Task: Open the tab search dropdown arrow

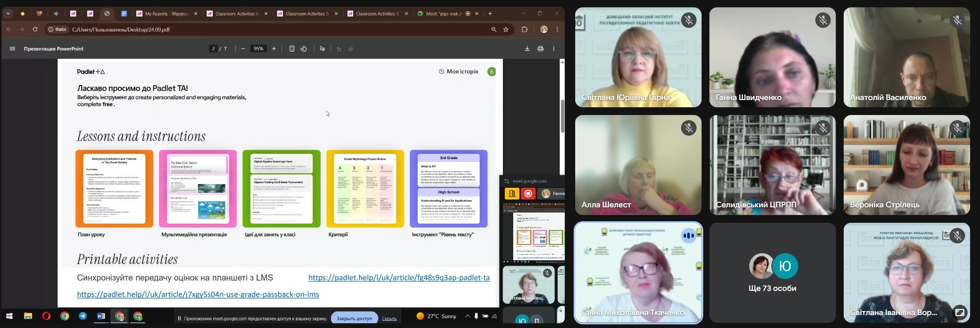Action: pyautogui.click(x=8, y=13)
